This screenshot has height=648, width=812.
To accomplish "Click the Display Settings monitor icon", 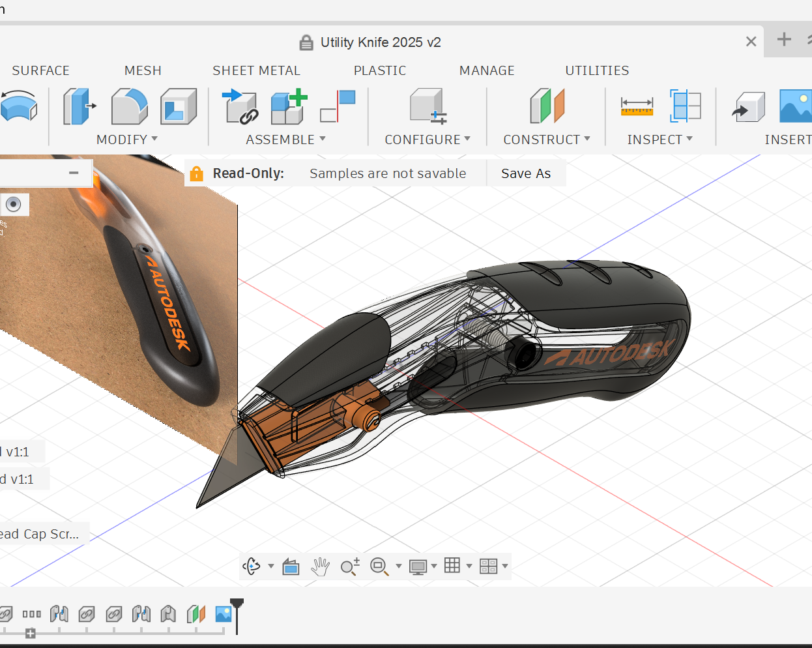I will pyautogui.click(x=418, y=567).
